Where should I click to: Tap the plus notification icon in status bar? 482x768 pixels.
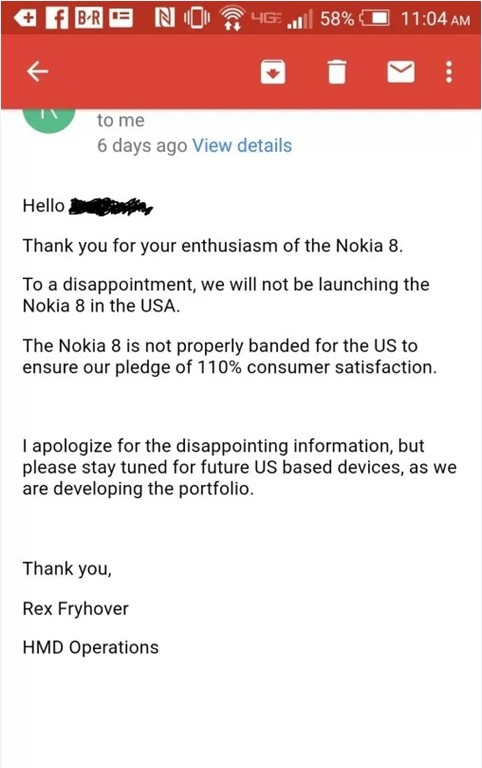click(25, 18)
